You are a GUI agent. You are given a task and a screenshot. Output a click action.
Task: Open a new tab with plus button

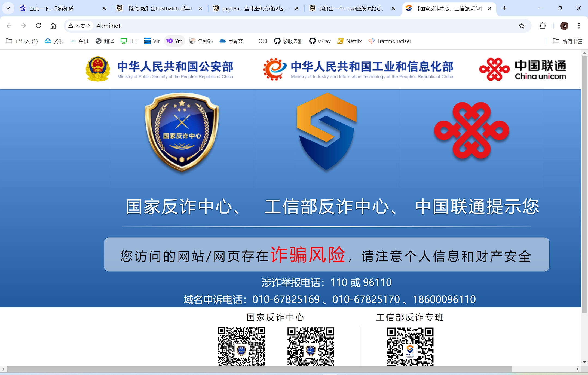point(504,8)
